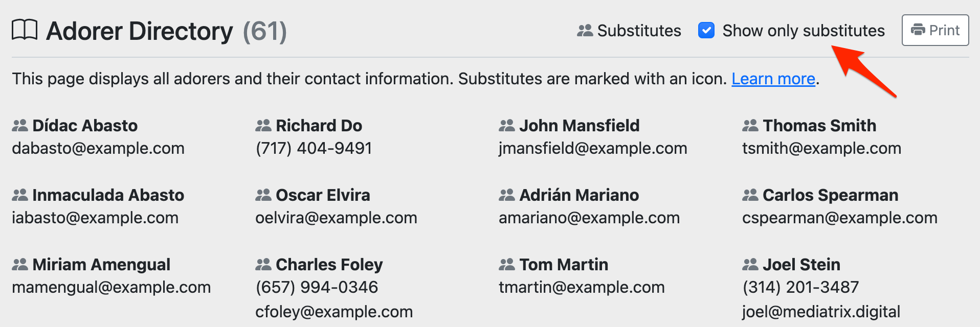
Task: Click the substitute icon beside Oscar Elvira
Action: [263, 195]
